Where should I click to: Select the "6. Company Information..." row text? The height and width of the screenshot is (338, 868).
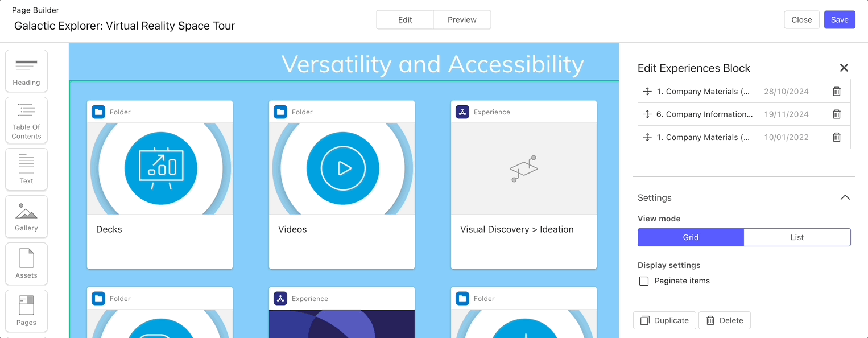[705, 114]
